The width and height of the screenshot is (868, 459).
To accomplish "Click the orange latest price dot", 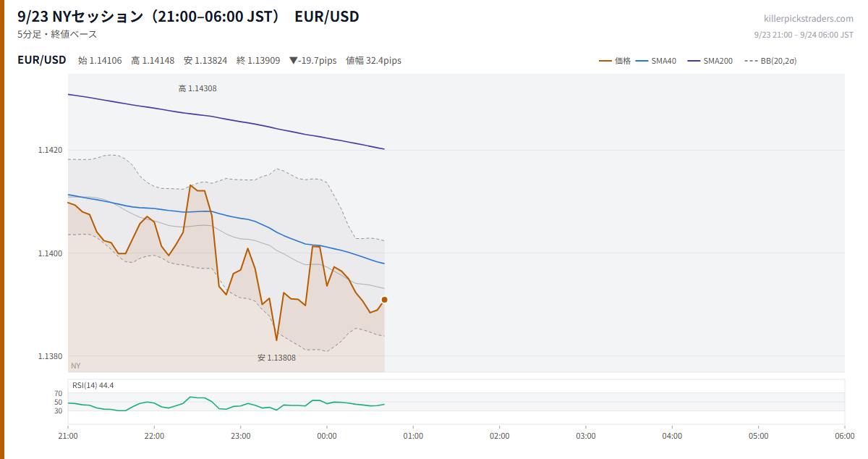I will [x=384, y=300].
